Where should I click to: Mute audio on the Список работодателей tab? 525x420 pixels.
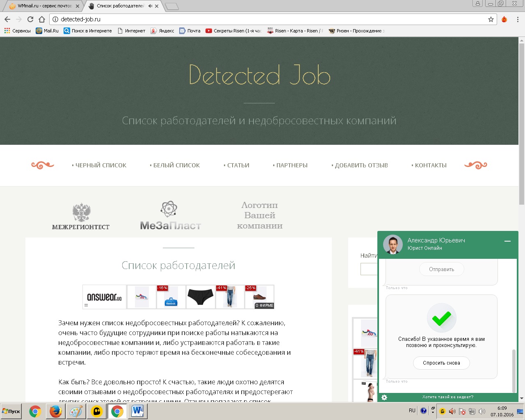(150, 6)
